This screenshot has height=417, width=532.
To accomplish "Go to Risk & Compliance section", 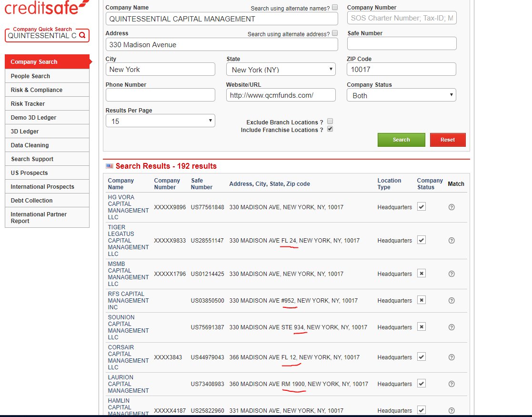I will click(x=47, y=90).
